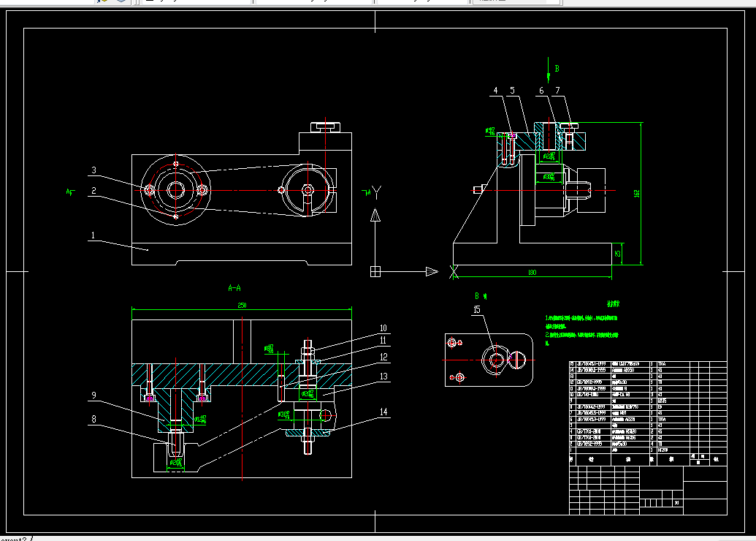Select callout number 9 in section view
756x541 pixels.
click(93, 396)
